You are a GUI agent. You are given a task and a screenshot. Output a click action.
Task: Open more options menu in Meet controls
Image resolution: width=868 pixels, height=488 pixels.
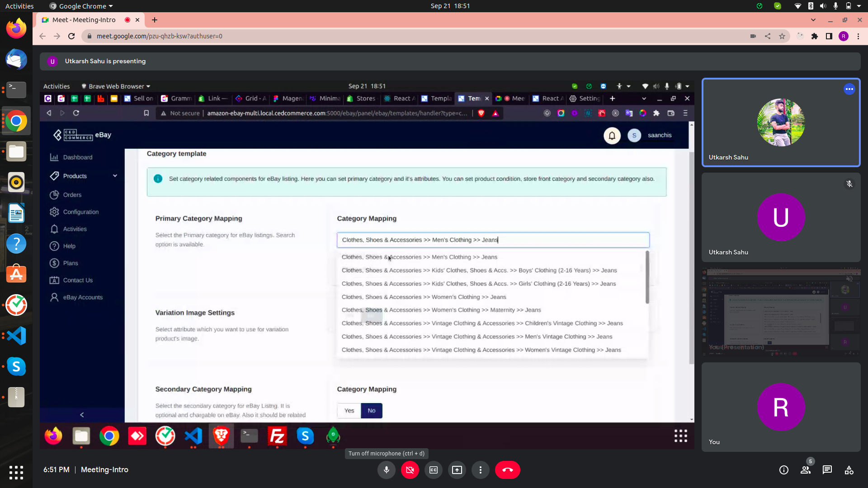click(x=480, y=470)
